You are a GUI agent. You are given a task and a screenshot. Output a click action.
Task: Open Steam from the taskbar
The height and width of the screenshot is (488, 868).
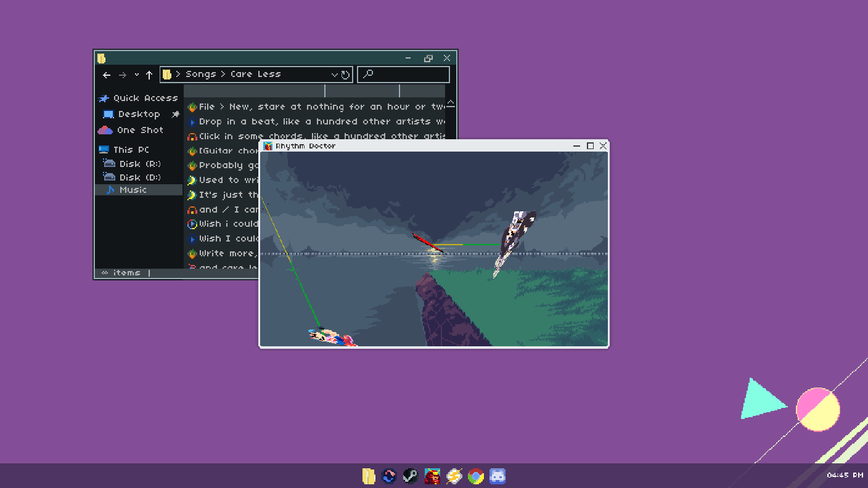pyautogui.click(x=411, y=476)
